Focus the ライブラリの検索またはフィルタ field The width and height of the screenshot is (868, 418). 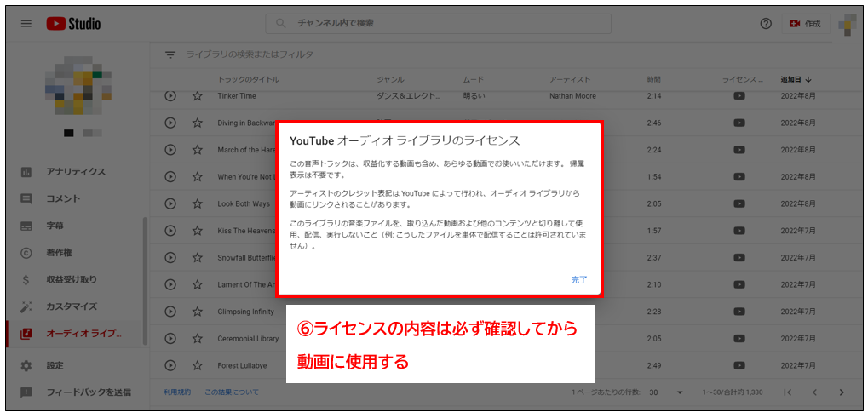250,54
